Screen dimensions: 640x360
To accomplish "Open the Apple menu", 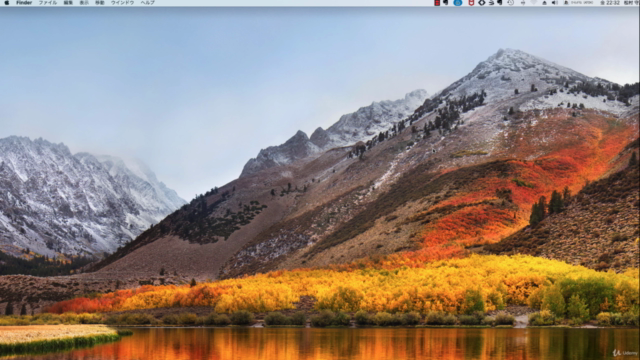I will (7, 2).
